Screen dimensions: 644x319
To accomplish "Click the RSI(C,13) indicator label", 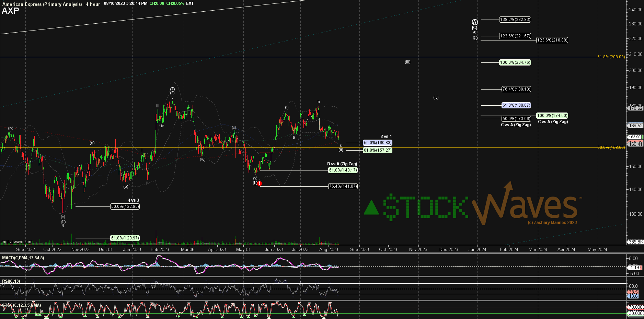I will coord(11,281).
